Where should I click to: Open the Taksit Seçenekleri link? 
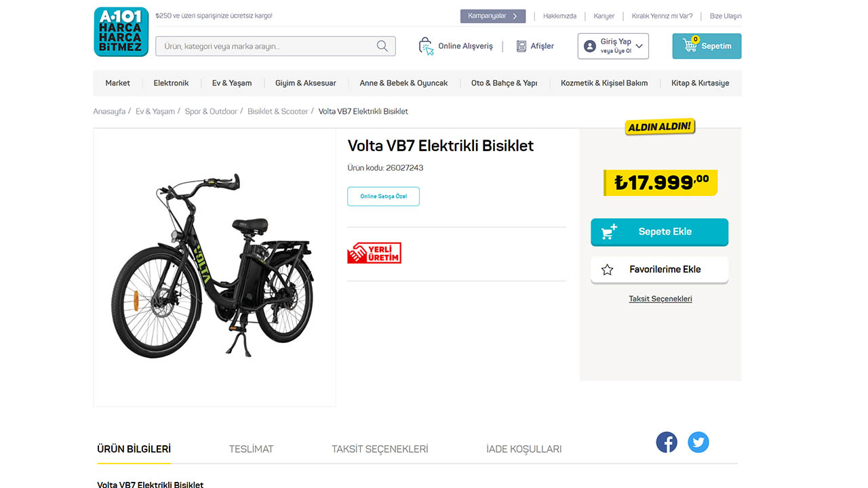point(660,299)
